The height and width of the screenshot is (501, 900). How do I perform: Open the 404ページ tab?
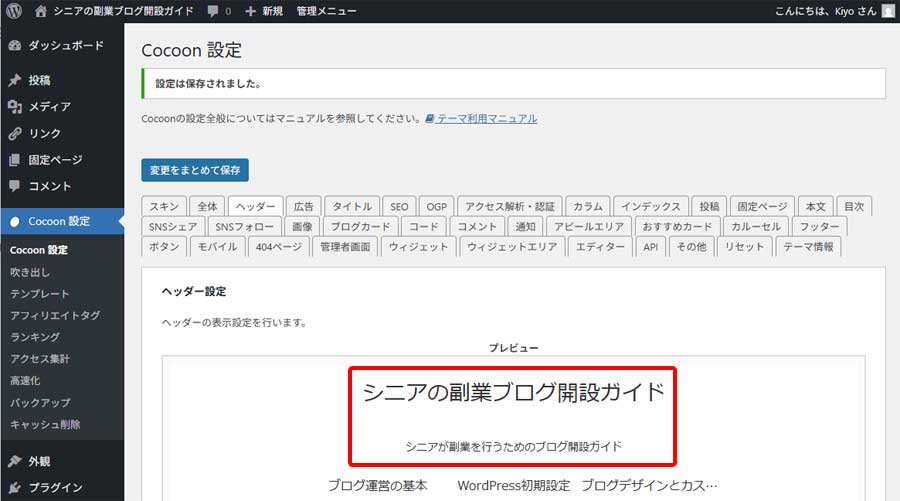pos(279,247)
